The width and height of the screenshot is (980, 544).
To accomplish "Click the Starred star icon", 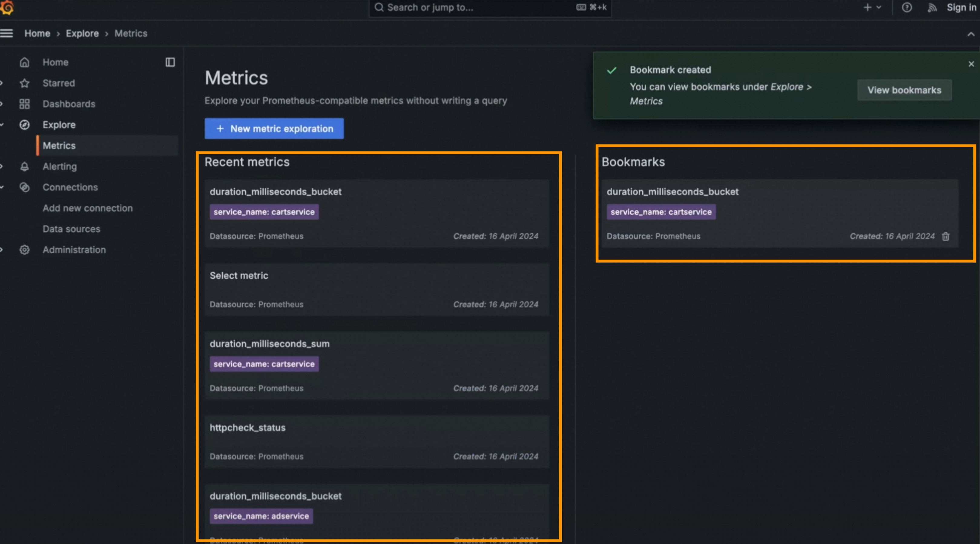I will tap(24, 83).
